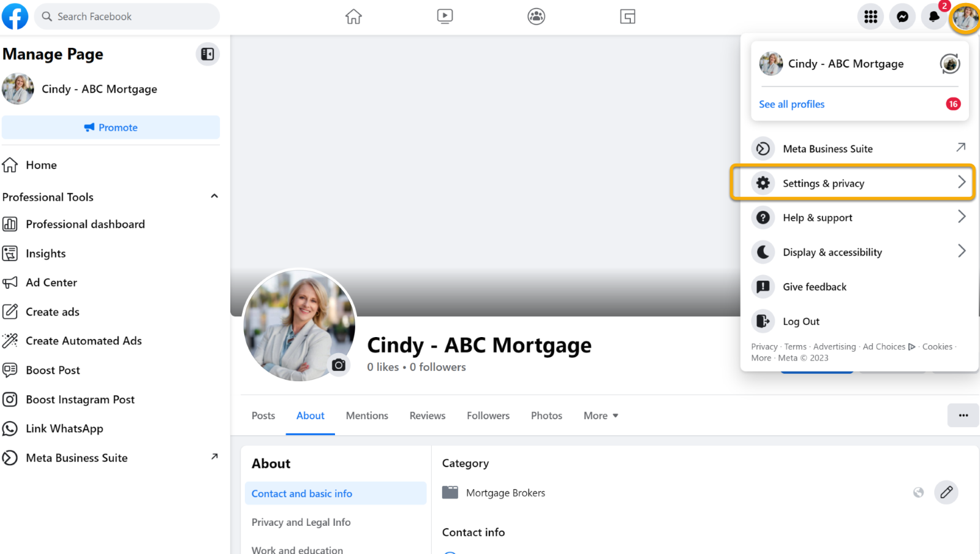Open the Photos tab
This screenshot has height=554, width=980.
pyautogui.click(x=546, y=415)
